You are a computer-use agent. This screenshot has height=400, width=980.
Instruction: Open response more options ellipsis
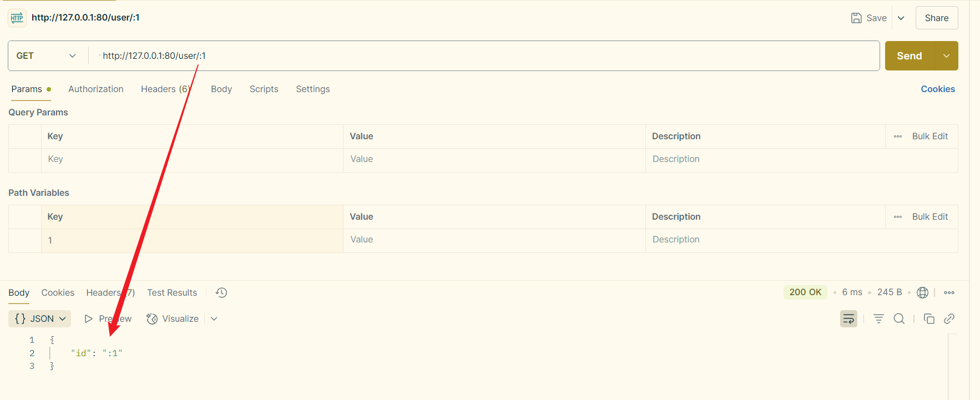(x=949, y=292)
